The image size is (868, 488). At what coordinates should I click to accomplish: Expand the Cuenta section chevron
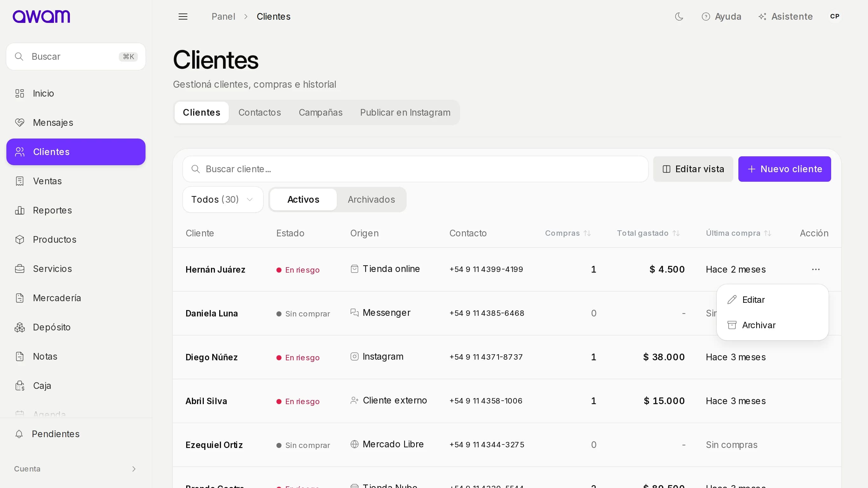(134, 469)
